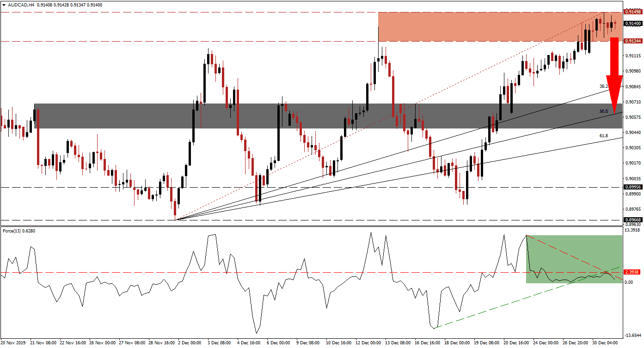Click the 50.0 Fibonacci fan label
This screenshot has height=348, width=644.
[604, 111]
